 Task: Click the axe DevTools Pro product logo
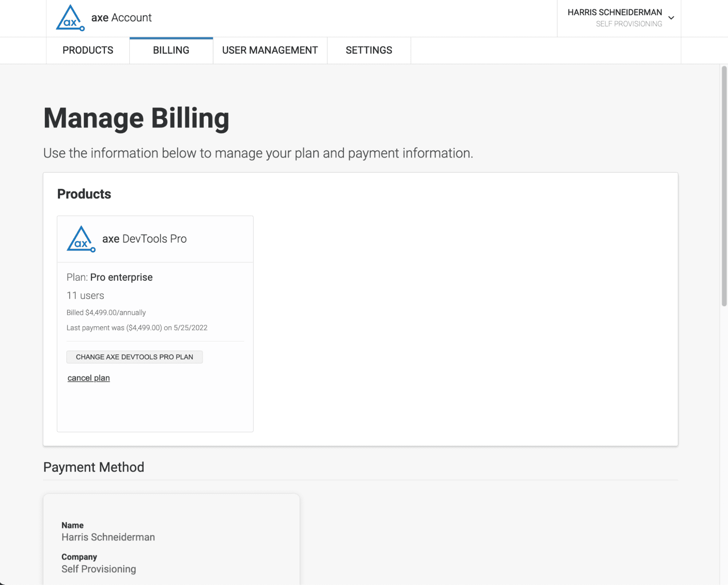(81, 239)
